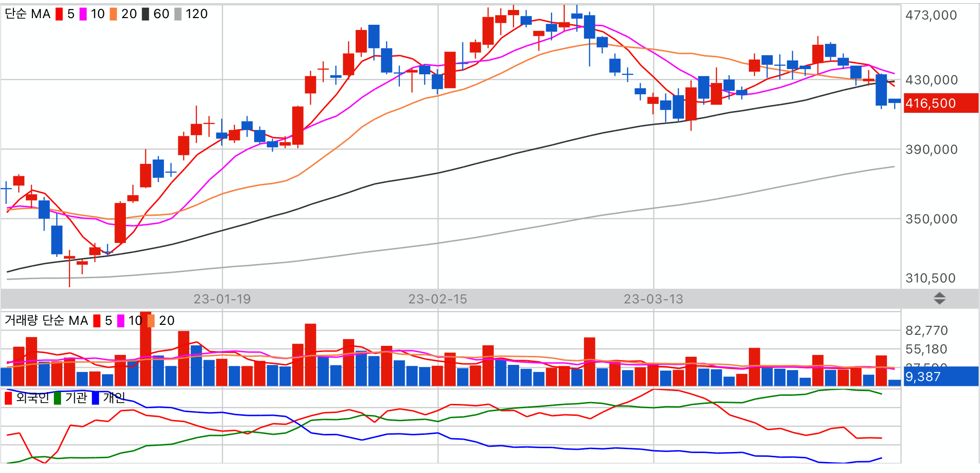Screen dimensions: 980x473
Task: Click the 단순 MA legend label
Action: point(28,14)
